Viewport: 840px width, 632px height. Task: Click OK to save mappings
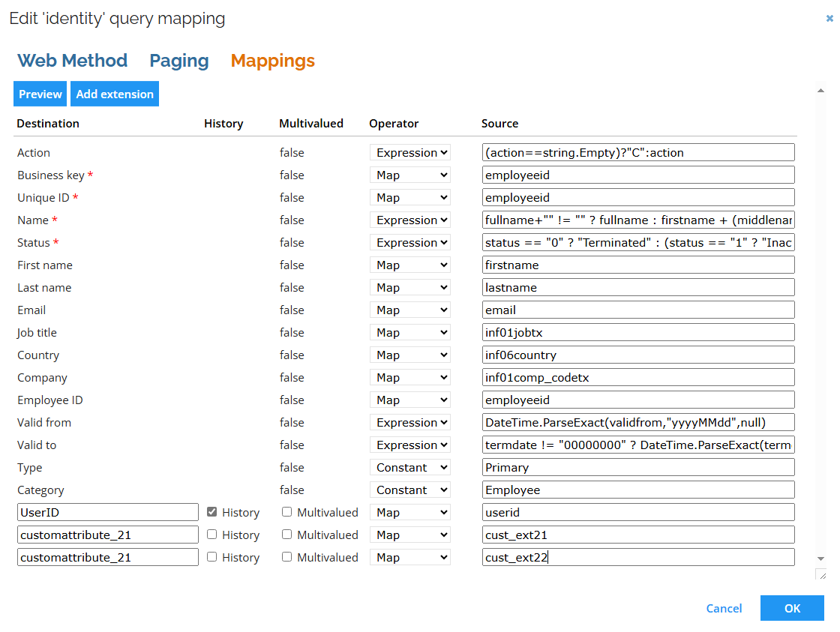792,608
